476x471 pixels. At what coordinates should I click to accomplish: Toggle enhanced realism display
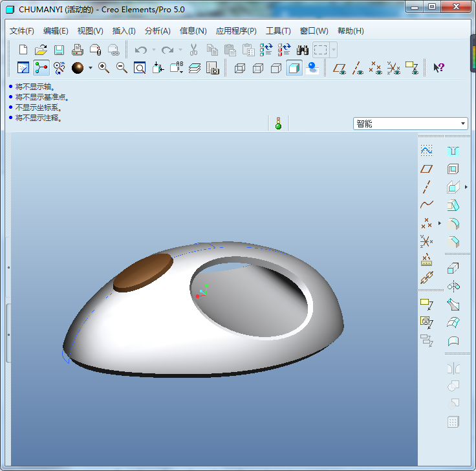pos(312,68)
